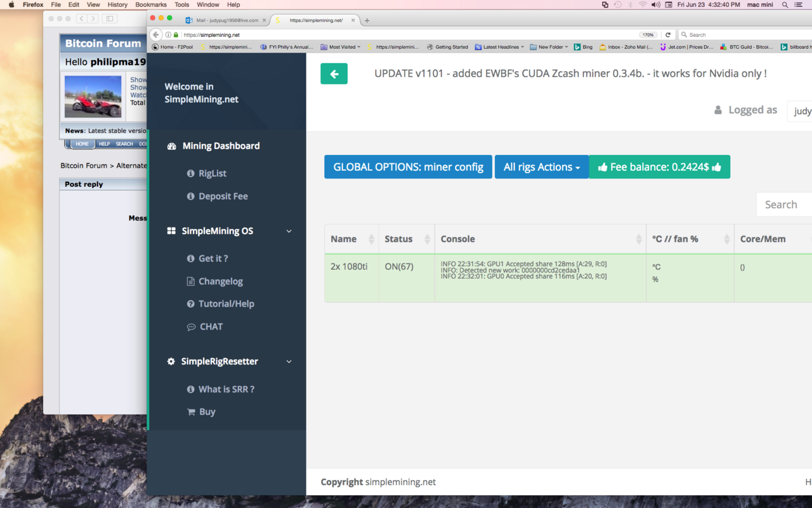Click BTC Guild bookmark
This screenshot has width=812, height=508.
point(747,47)
